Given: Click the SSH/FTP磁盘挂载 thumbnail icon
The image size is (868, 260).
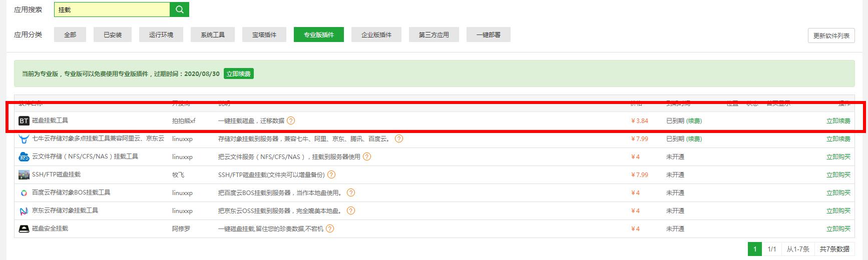Looking at the screenshot, I should click(x=24, y=175).
